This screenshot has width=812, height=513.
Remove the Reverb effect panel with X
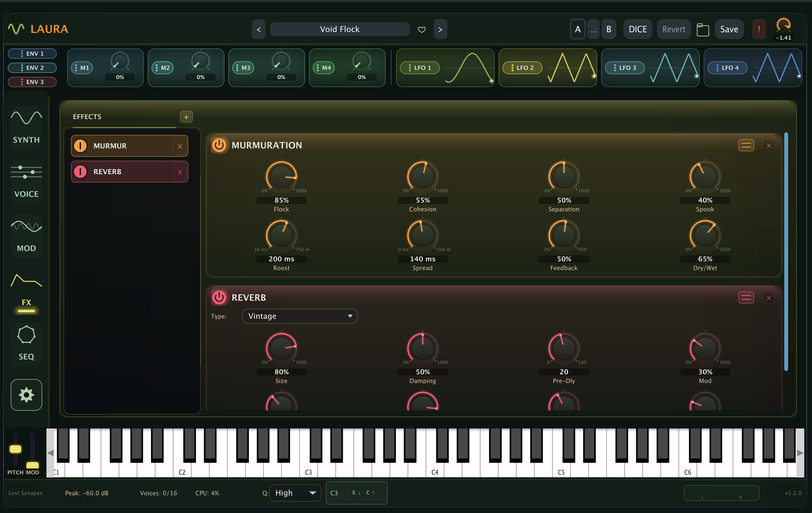point(768,298)
